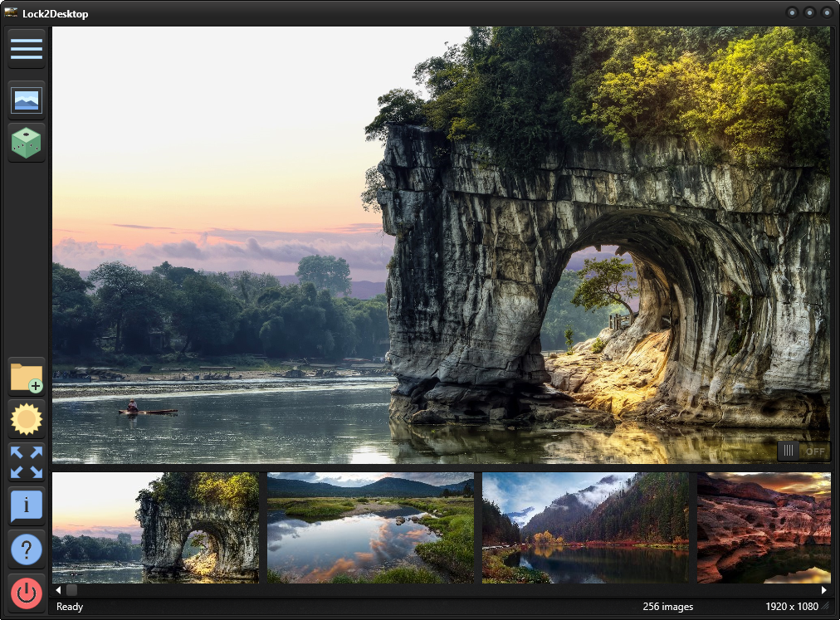
Task: Click the left scroll arrow of the thumbnail strip
Action: click(x=57, y=588)
